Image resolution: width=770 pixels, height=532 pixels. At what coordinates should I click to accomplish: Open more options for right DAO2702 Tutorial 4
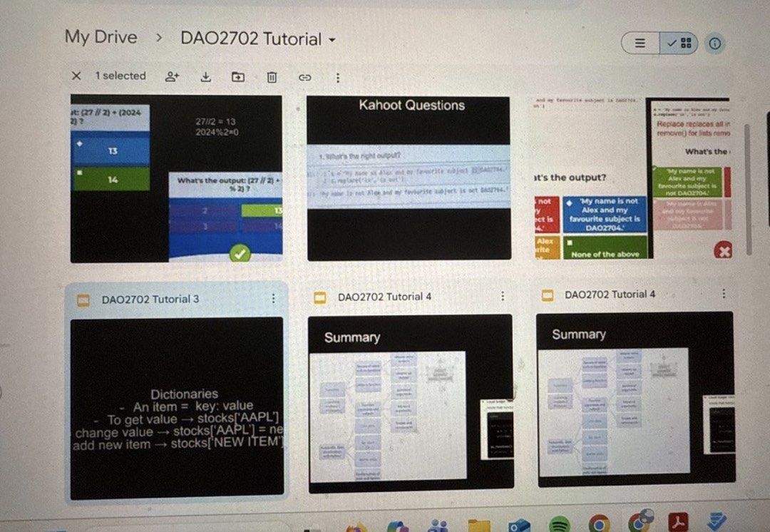(x=724, y=293)
